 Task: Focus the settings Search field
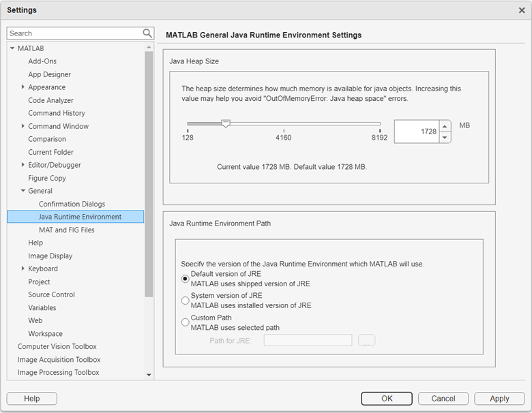[74, 33]
